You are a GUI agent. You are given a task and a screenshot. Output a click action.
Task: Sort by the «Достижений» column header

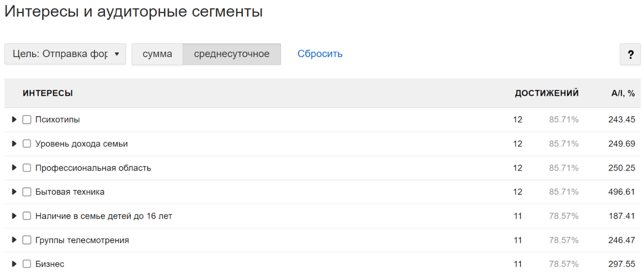pyautogui.click(x=546, y=93)
